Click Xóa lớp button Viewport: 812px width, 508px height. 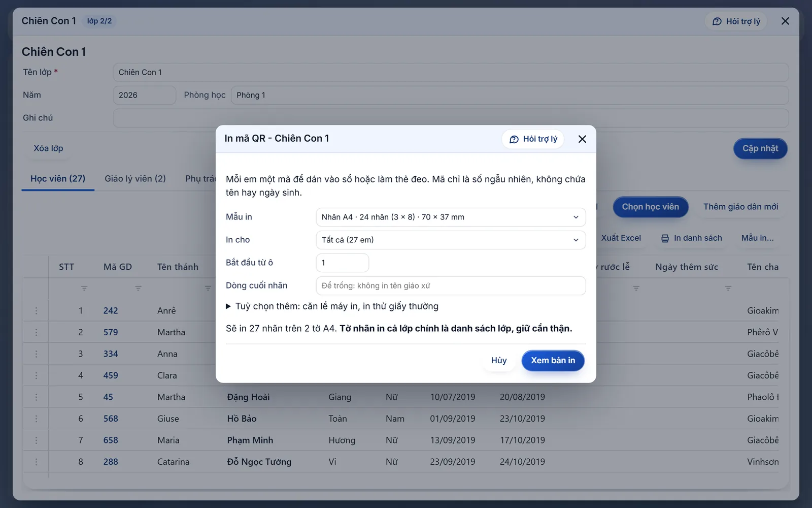coord(48,148)
